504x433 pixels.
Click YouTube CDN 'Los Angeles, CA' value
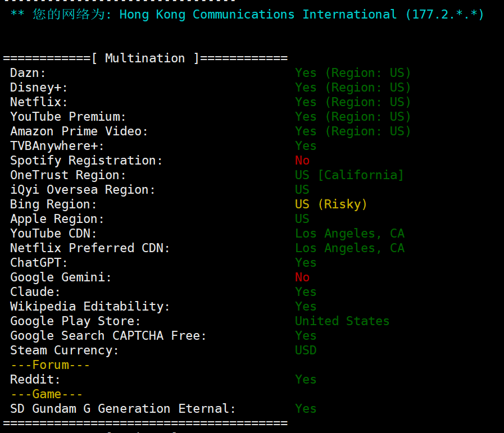pyautogui.click(x=349, y=234)
